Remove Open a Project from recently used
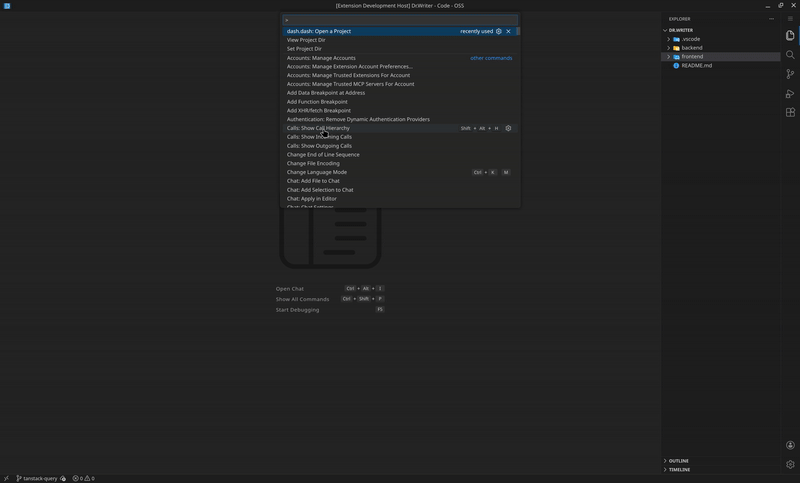This screenshot has height=483, width=800. point(508,31)
